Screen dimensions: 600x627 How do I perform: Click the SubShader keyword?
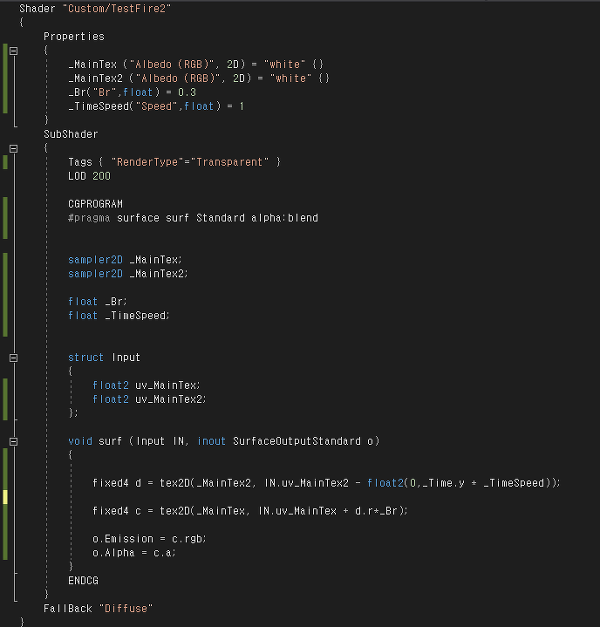(x=70, y=134)
